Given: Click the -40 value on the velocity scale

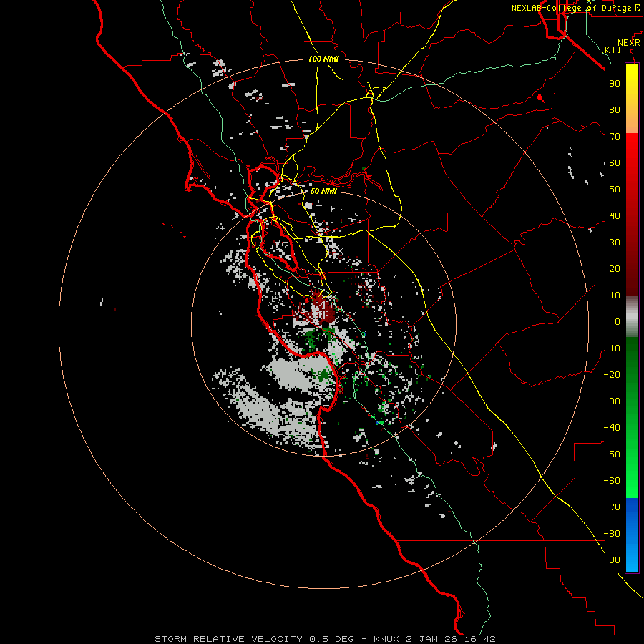Looking at the screenshot, I should tap(612, 428).
